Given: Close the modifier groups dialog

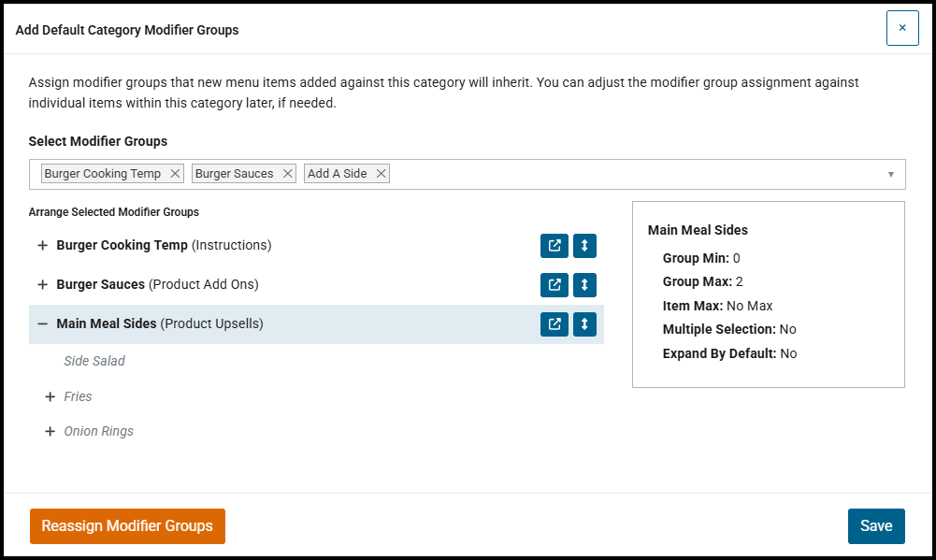Looking at the screenshot, I should [902, 27].
